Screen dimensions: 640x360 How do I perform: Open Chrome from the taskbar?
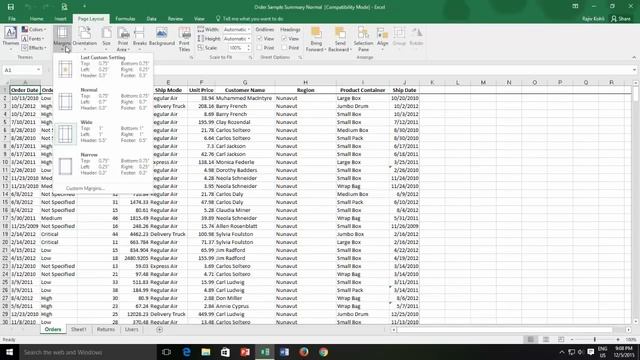click(323, 352)
